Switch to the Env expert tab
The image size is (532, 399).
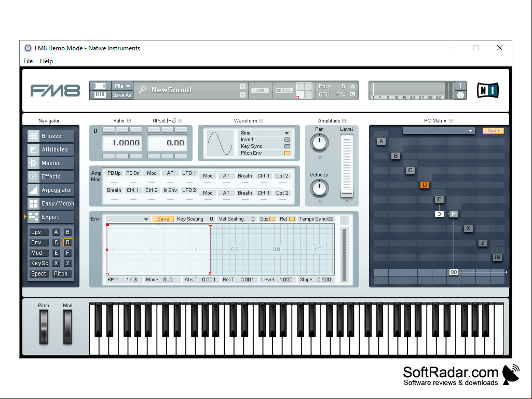pyautogui.click(x=38, y=243)
